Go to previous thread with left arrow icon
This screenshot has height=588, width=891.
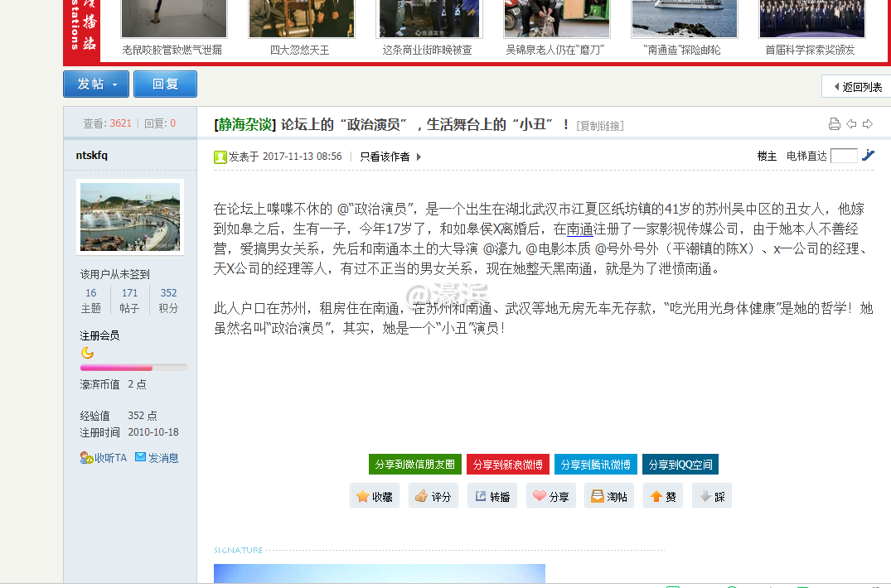point(850,122)
